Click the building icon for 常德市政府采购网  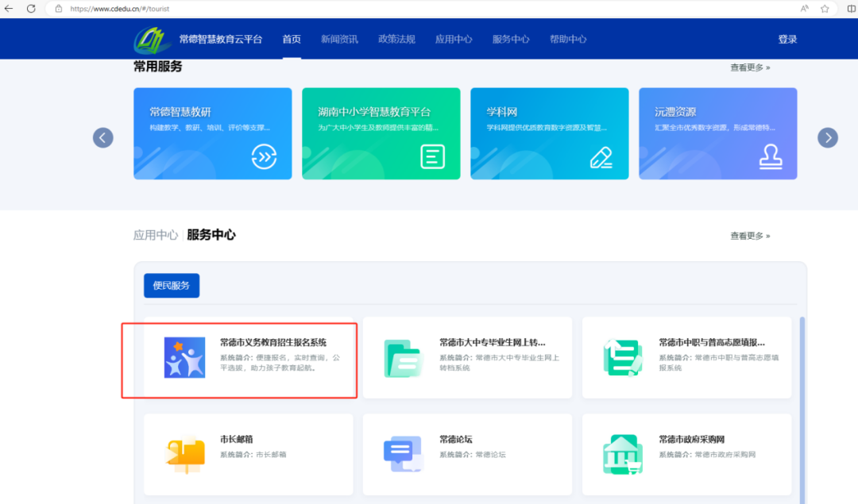[x=623, y=454]
